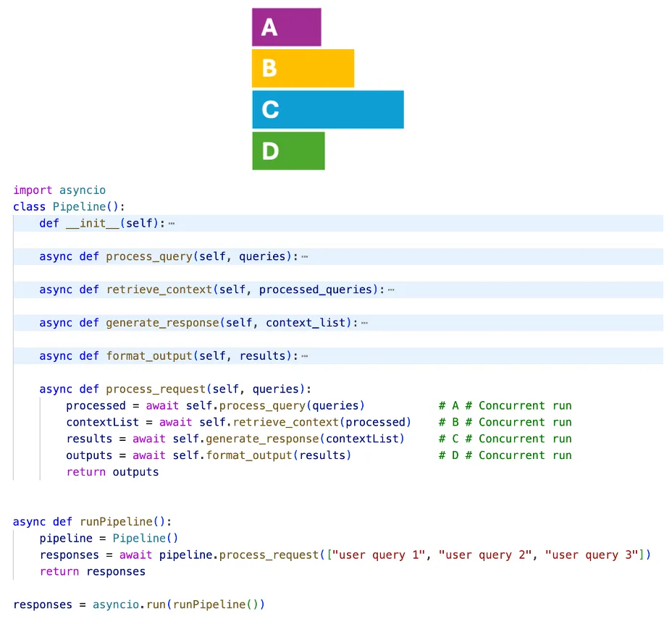Click the 'runPipeline' function name in its definition
The image size is (672, 624).
[116, 522]
